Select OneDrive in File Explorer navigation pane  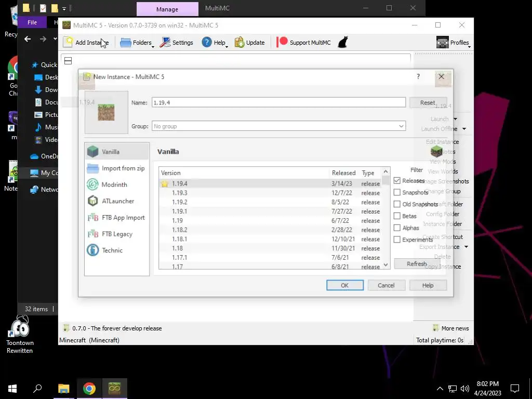tap(44, 156)
